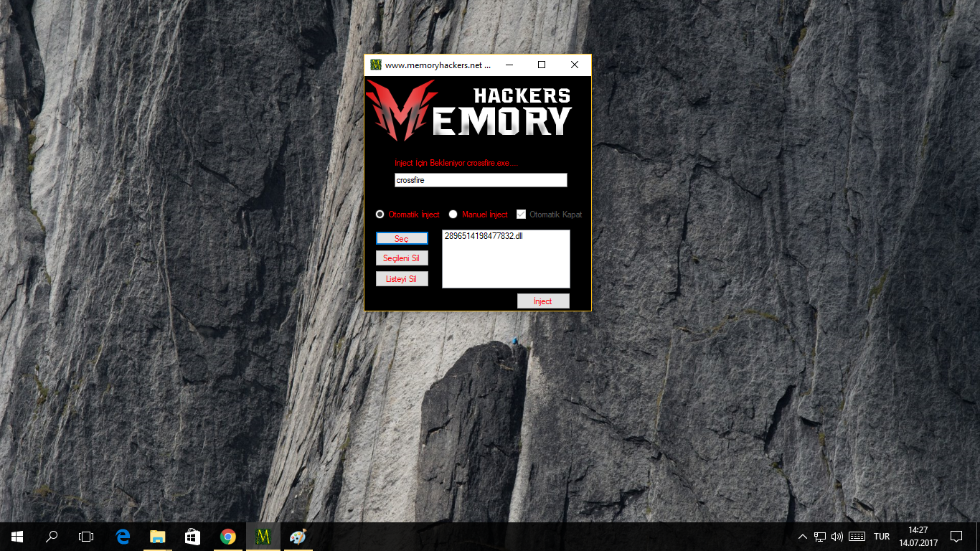Select the Otomatik İnject radio button

[407, 215]
